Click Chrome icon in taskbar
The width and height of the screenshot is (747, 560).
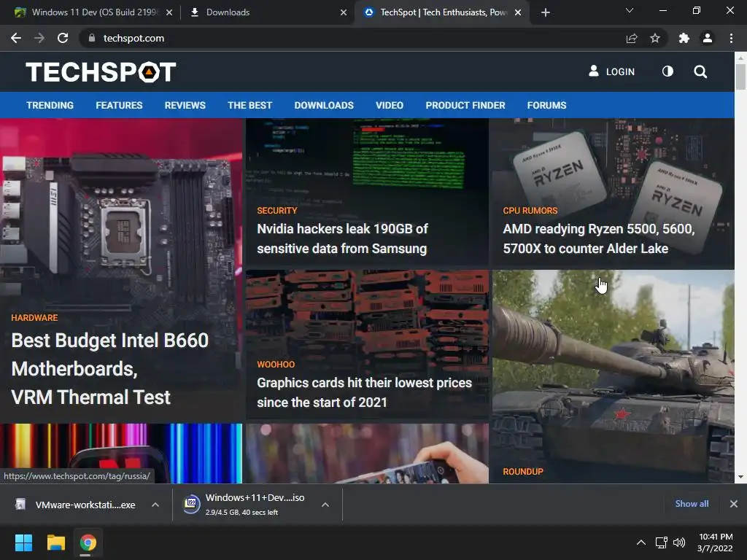click(x=88, y=542)
